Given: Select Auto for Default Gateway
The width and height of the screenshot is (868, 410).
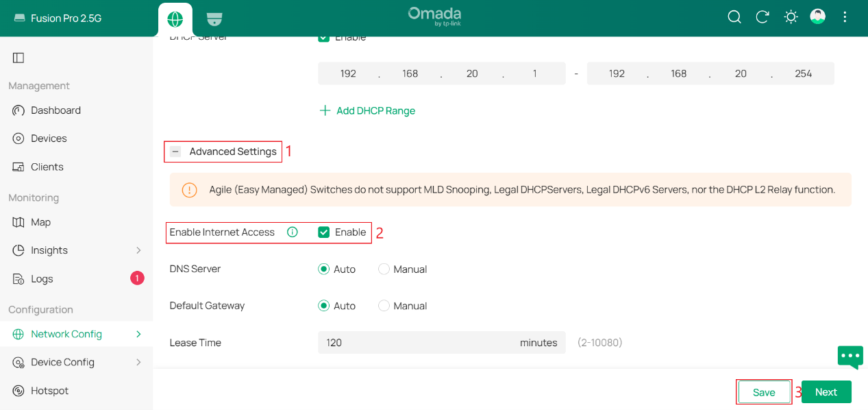Looking at the screenshot, I should [324, 306].
